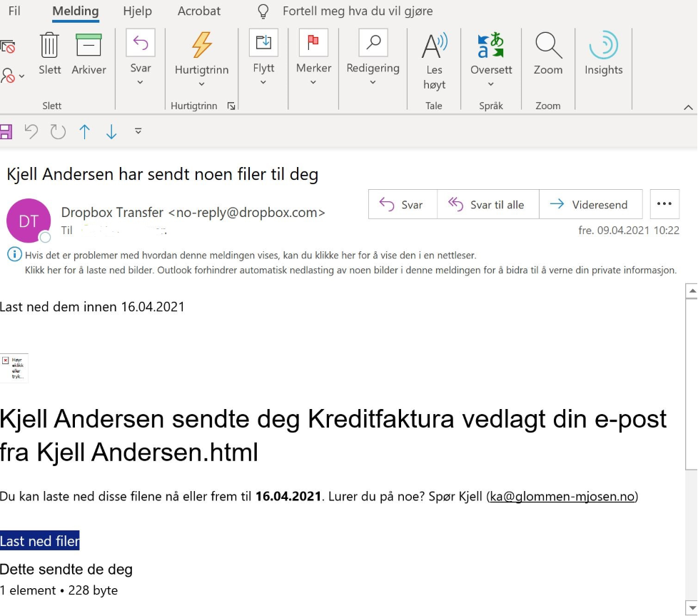
Task: Open the Fil tab
Action: (14, 11)
